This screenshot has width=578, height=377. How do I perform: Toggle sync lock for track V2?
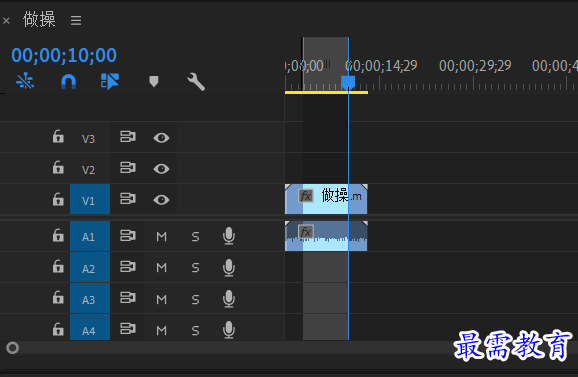[x=128, y=168]
